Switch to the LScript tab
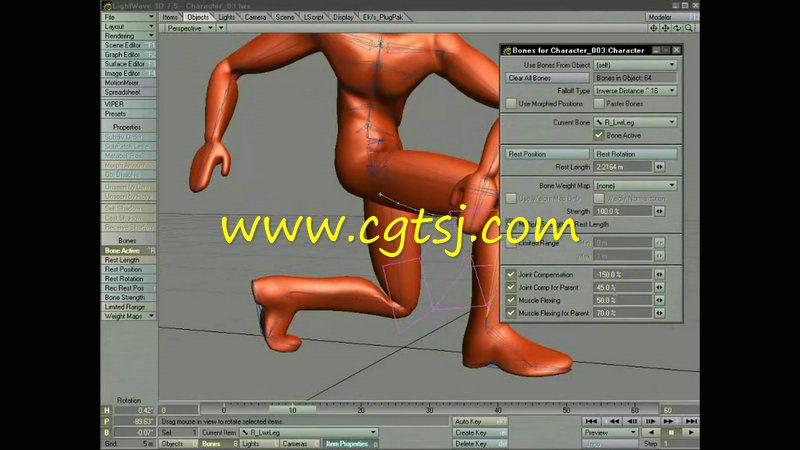800x450 pixels. 313,17
